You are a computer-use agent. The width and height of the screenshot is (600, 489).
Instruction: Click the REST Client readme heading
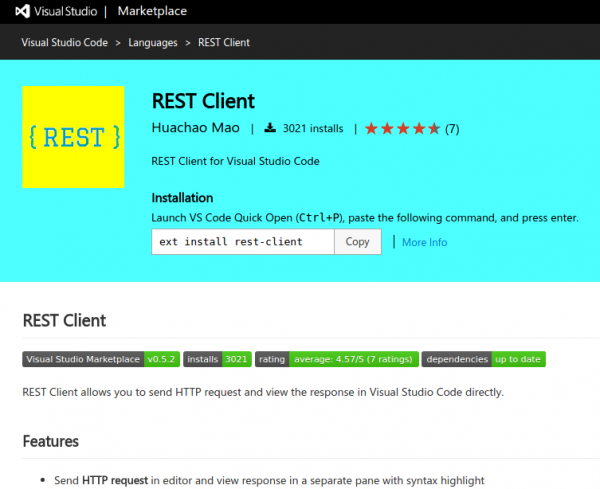click(64, 321)
